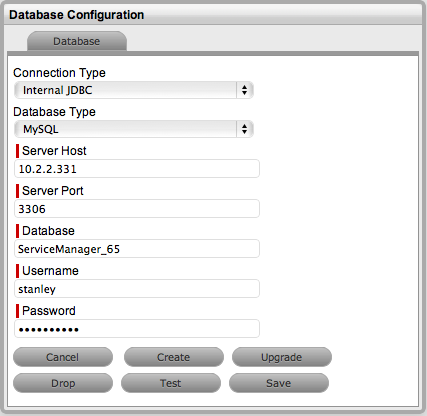427x416 pixels.
Task: Click the Server Host label
Action: 54,151
